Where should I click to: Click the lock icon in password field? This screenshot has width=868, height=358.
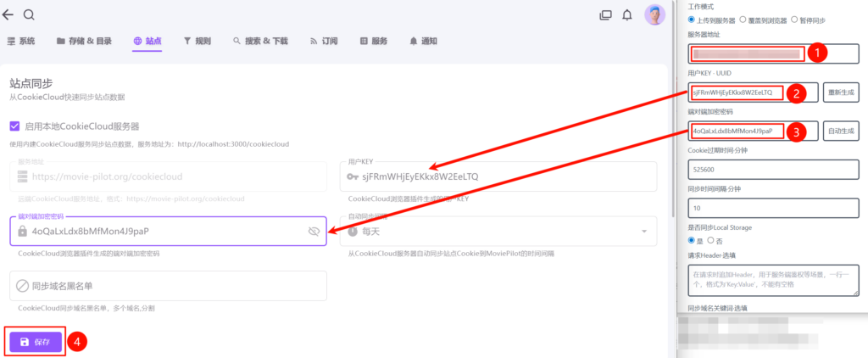pyautogui.click(x=22, y=231)
